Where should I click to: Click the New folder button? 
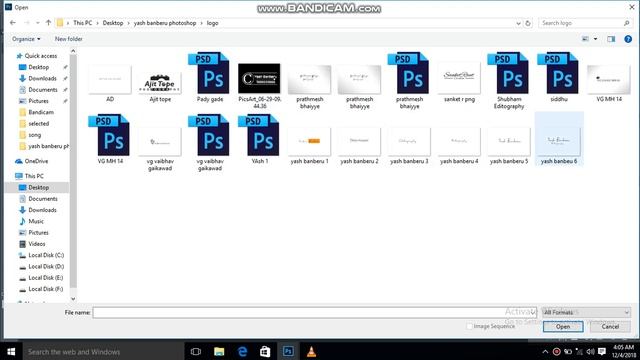click(69, 39)
